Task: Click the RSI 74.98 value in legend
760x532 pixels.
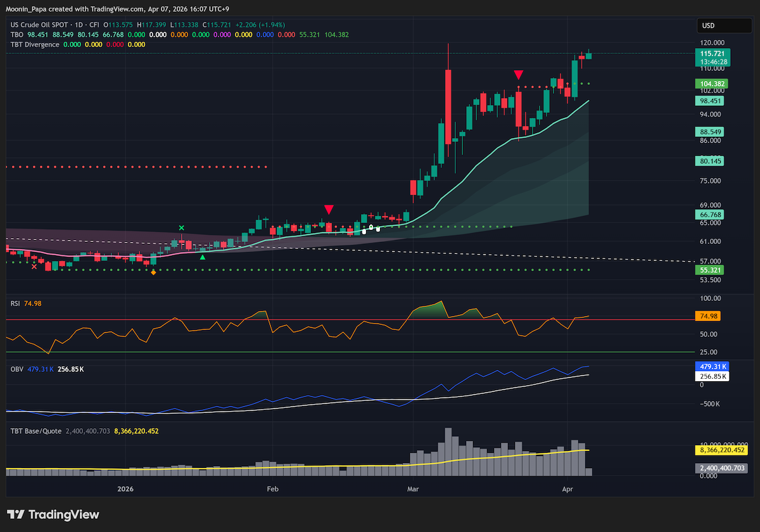Action: 32,303
